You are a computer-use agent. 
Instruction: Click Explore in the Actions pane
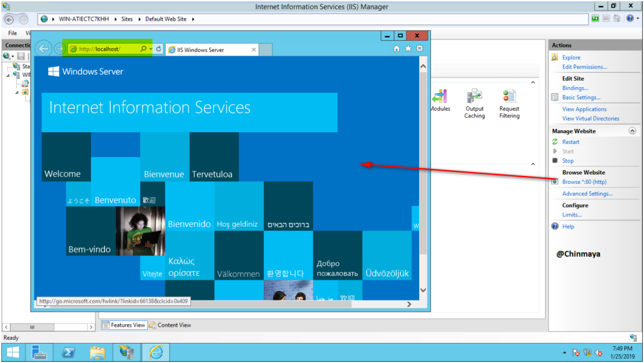coord(571,58)
